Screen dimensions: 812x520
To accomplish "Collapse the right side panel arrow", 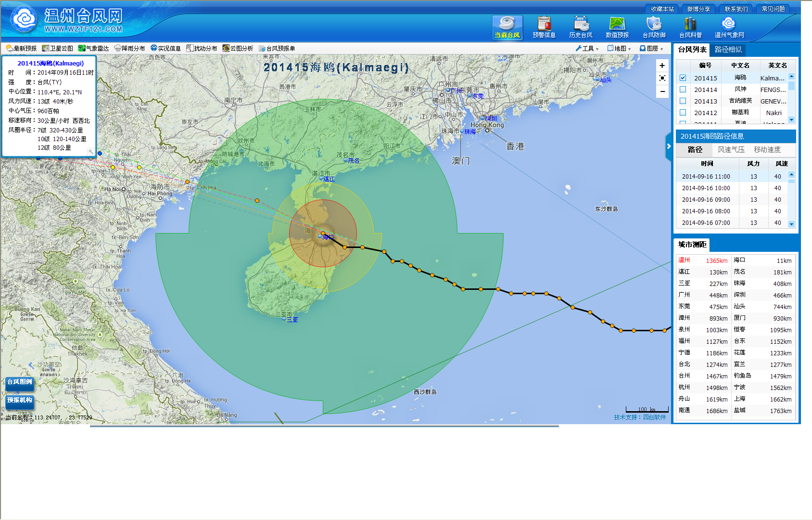I will click(x=668, y=146).
